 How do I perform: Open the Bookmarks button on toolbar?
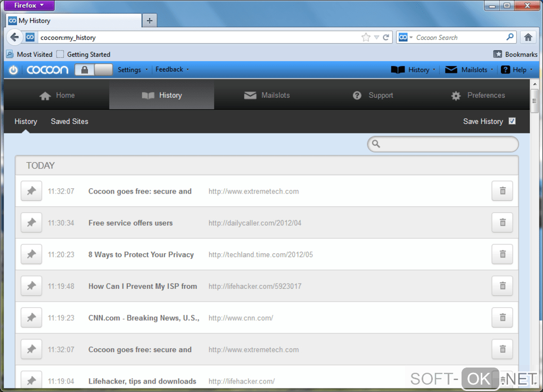[x=515, y=54]
